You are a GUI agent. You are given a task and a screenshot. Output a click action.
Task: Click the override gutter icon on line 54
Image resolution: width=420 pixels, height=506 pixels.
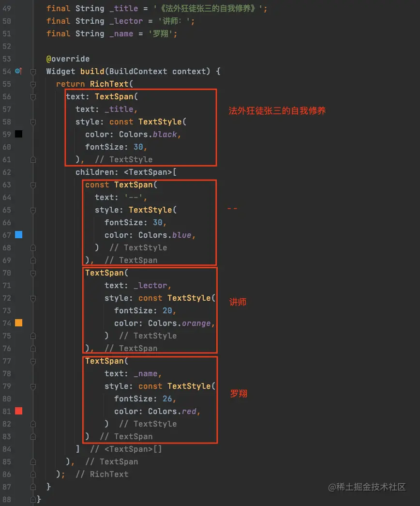19,71
